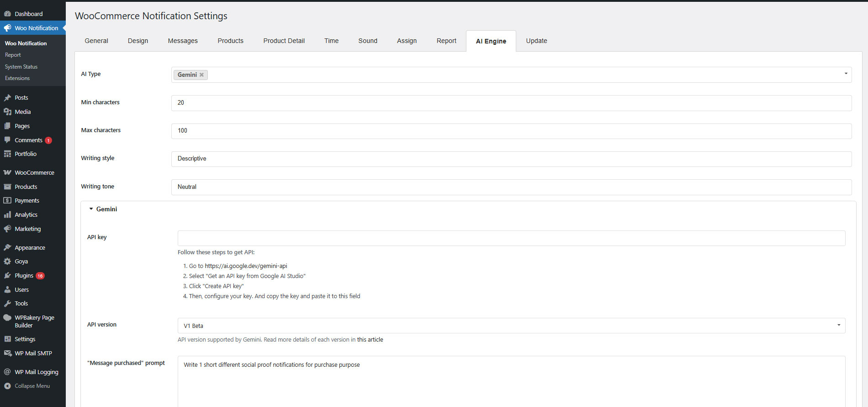Click the Marketing megaphone icon
Viewport: 868px width, 407px height.
7,229
